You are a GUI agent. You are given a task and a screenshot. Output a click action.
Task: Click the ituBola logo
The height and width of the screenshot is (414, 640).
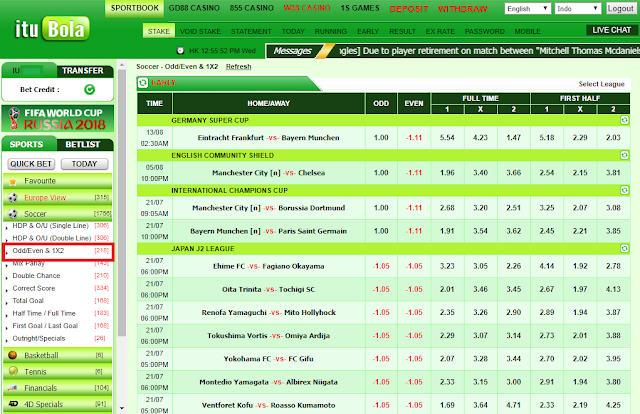[x=52, y=29]
